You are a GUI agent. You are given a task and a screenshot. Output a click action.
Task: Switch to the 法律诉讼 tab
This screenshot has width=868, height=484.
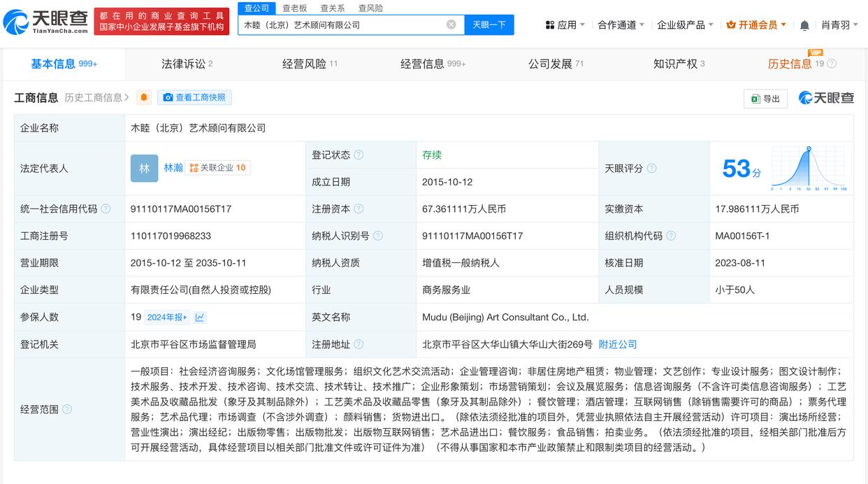click(x=187, y=64)
